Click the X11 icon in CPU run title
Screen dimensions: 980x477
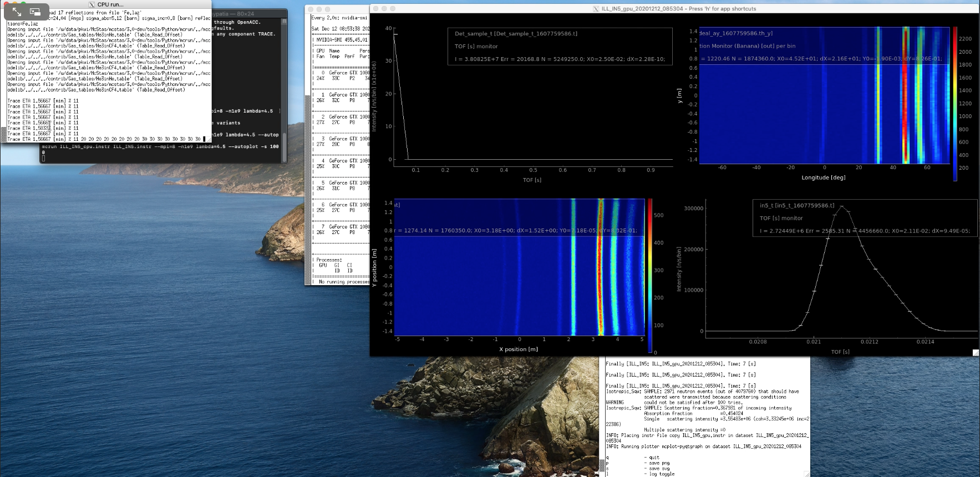pos(92,4)
